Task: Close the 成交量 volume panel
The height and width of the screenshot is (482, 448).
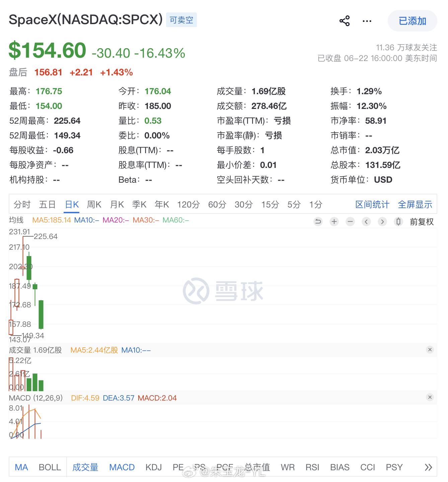Action: (x=430, y=350)
